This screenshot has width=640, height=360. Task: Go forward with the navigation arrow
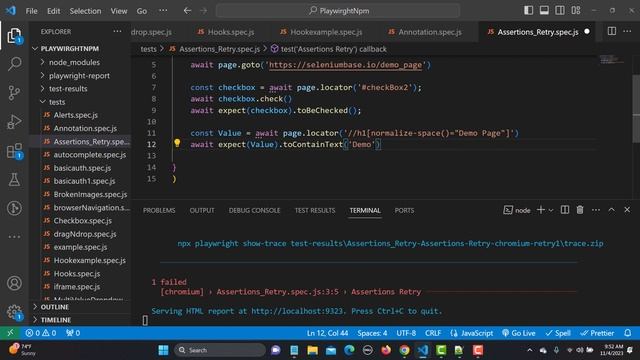(203, 11)
